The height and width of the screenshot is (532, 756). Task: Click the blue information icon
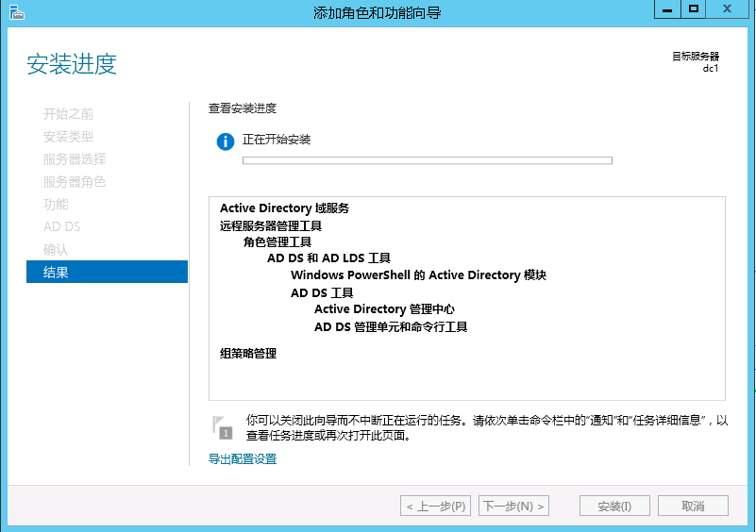[x=226, y=141]
